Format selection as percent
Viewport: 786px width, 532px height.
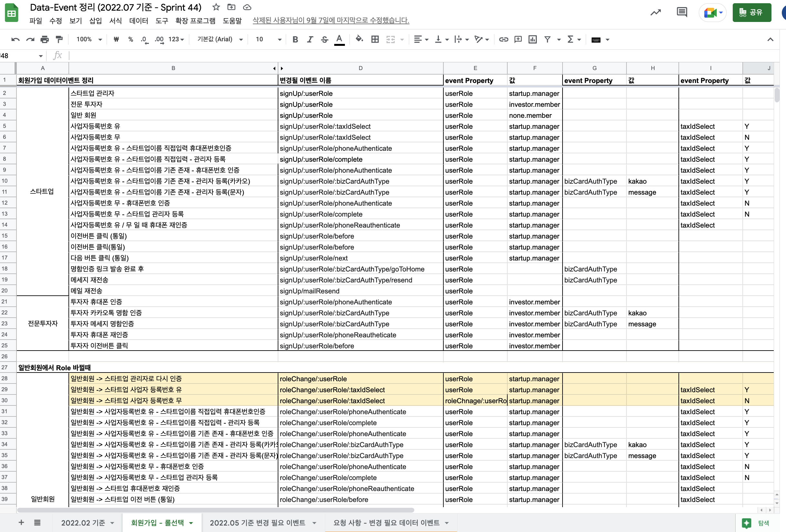point(130,39)
